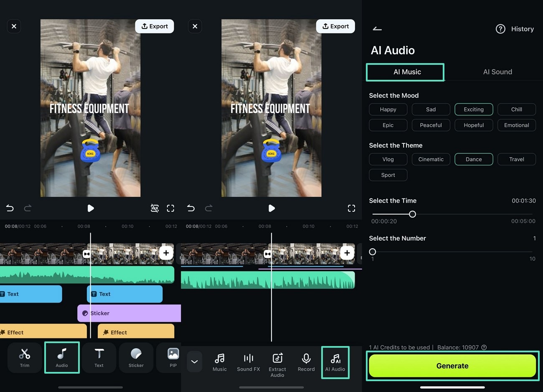543x392 pixels.
Task: Select the second Text clip near the playhead
Action: click(124, 294)
